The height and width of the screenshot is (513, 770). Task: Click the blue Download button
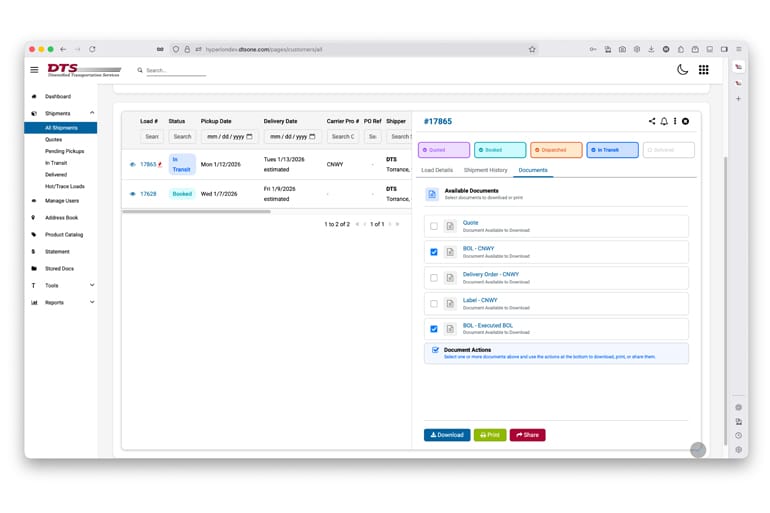pos(447,435)
